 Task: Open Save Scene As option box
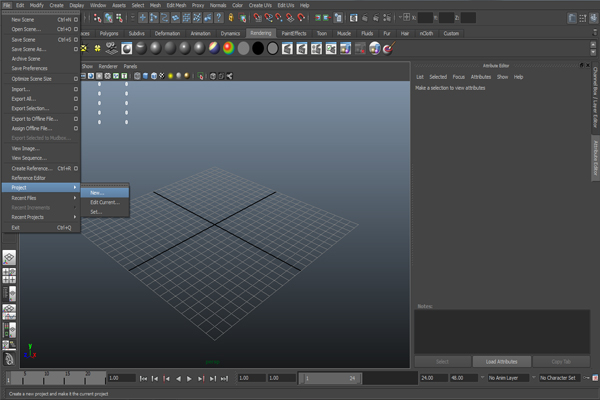(x=76, y=49)
